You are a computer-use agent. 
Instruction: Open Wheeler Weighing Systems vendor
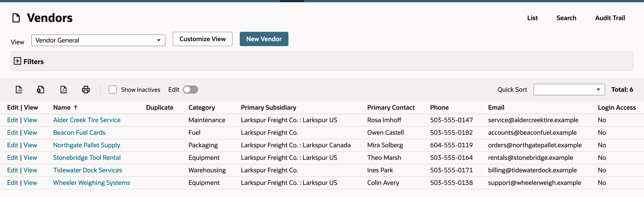tap(91, 183)
